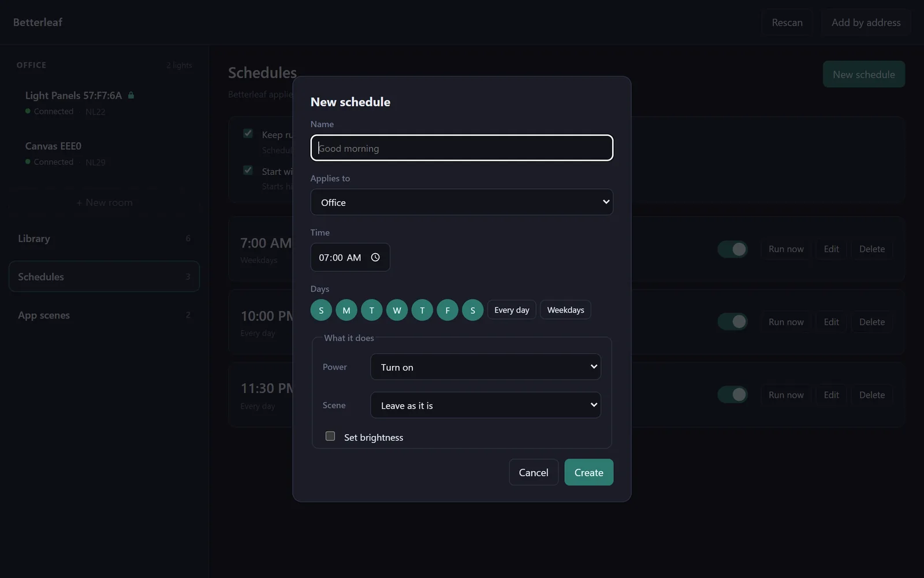
Task: Click the lock icon next to Light Panels 57:F7:6A
Action: coord(131,95)
